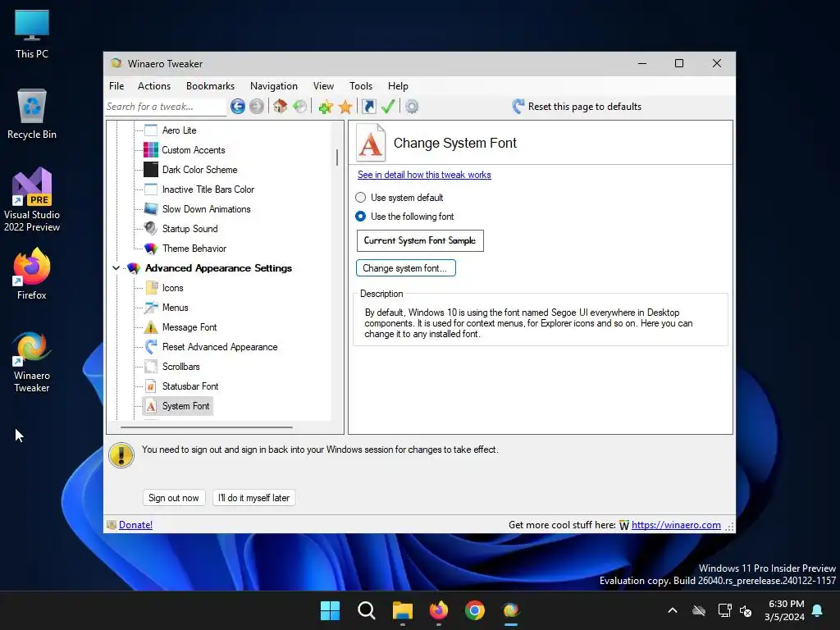Click the blue Back navigation arrow icon
Viewport: 840px width, 630px height.
pyautogui.click(x=238, y=107)
